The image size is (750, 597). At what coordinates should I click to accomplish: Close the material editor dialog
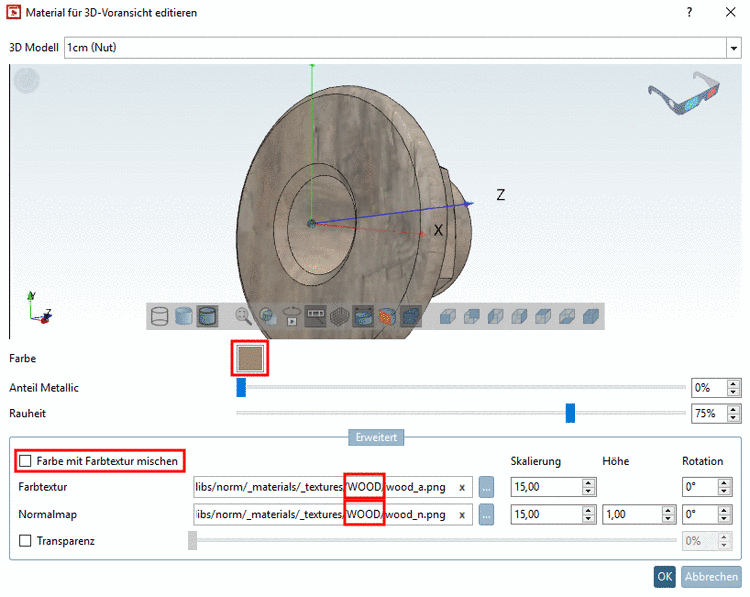[x=730, y=12]
